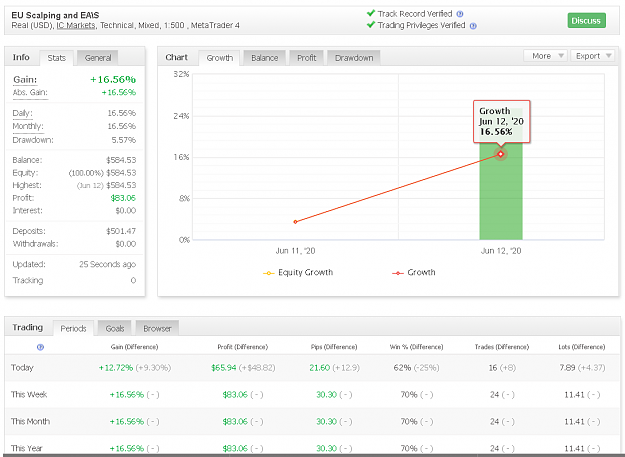Viewport: 625px width, 457px height.
Task: Click the red Growth data point for Jun 12
Action: [x=501, y=154]
